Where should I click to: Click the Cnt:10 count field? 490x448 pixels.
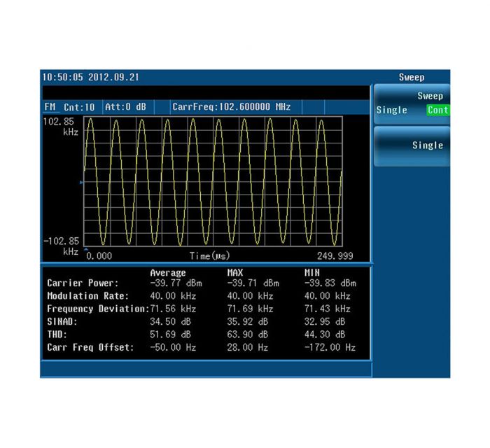pos(79,107)
